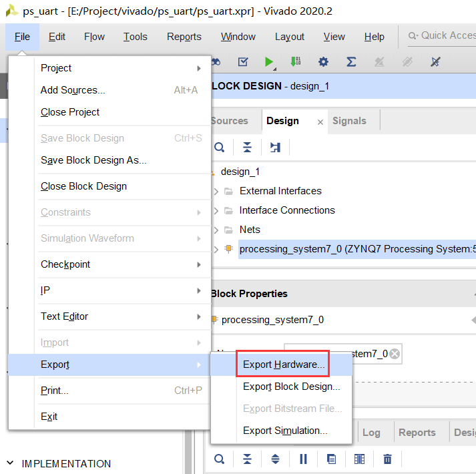This screenshot has width=476, height=474.
Task: Expand processing_system7_0 tree node
Action: point(216,250)
